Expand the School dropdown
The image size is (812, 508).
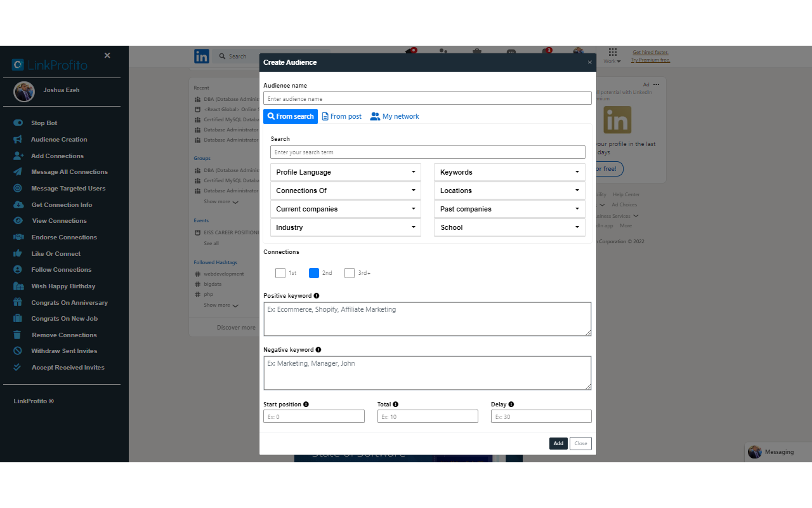(x=509, y=227)
